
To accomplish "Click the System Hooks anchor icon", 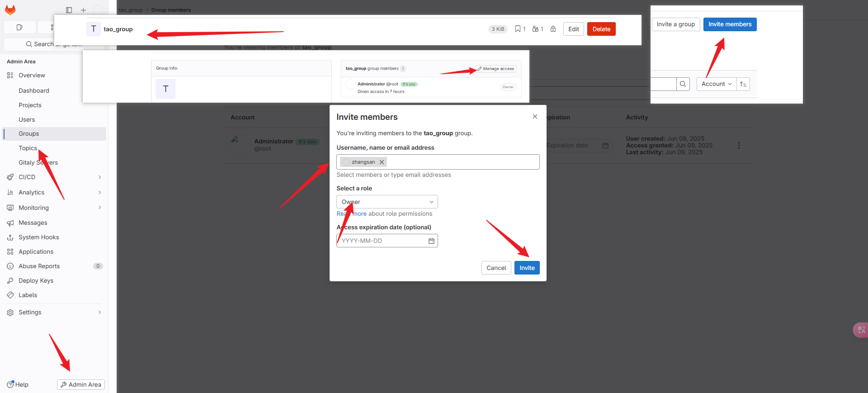I will (x=10, y=237).
